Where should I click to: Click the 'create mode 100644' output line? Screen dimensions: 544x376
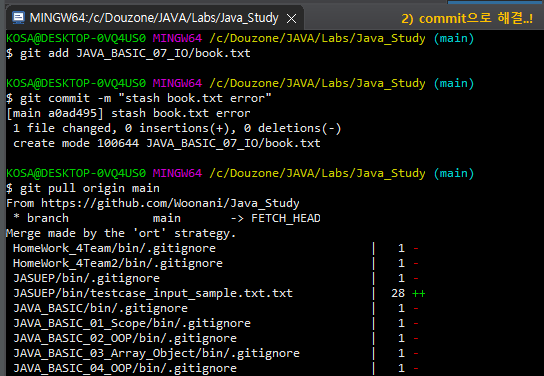click(167, 143)
